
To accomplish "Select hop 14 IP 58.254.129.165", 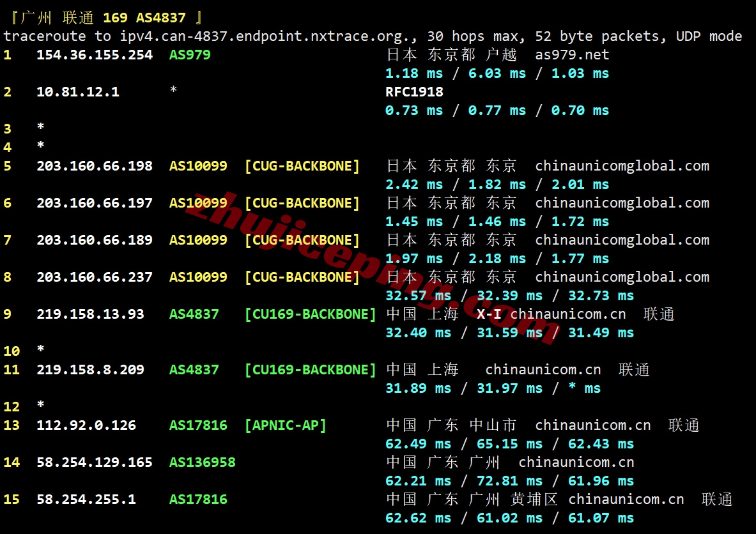I will [95, 462].
